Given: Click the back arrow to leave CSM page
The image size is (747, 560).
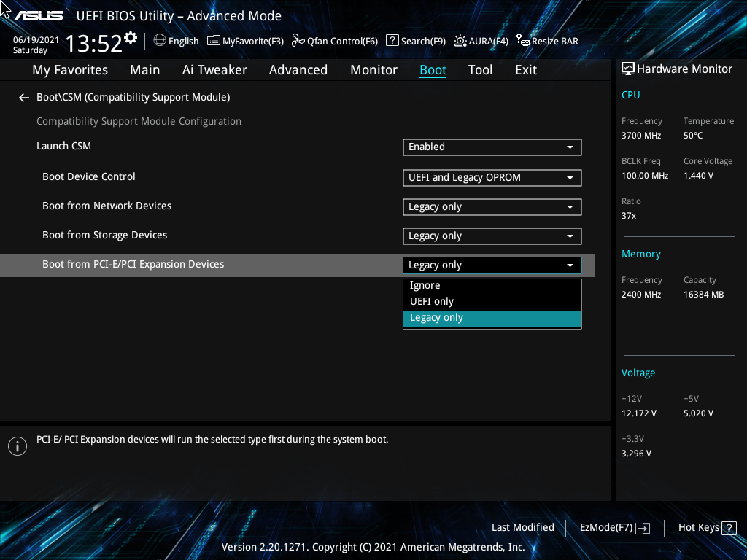Looking at the screenshot, I should 23,97.
